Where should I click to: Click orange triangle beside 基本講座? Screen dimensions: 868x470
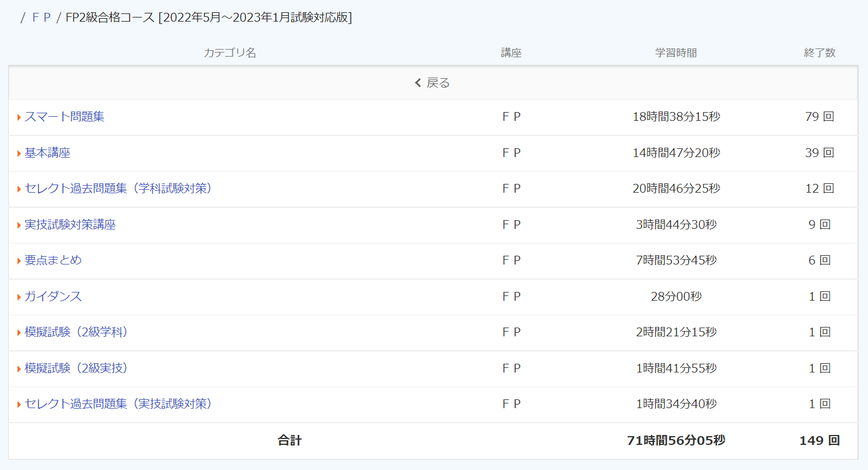click(x=19, y=154)
